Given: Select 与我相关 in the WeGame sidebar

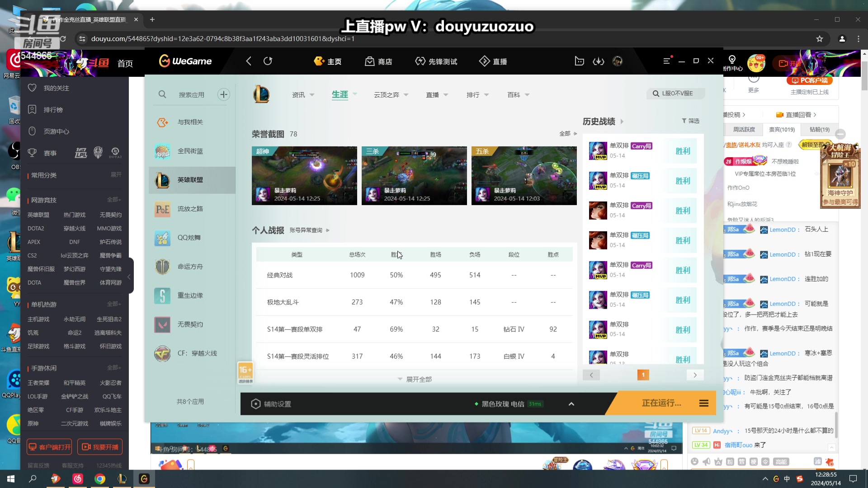Looking at the screenshot, I should [x=192, y=122].
